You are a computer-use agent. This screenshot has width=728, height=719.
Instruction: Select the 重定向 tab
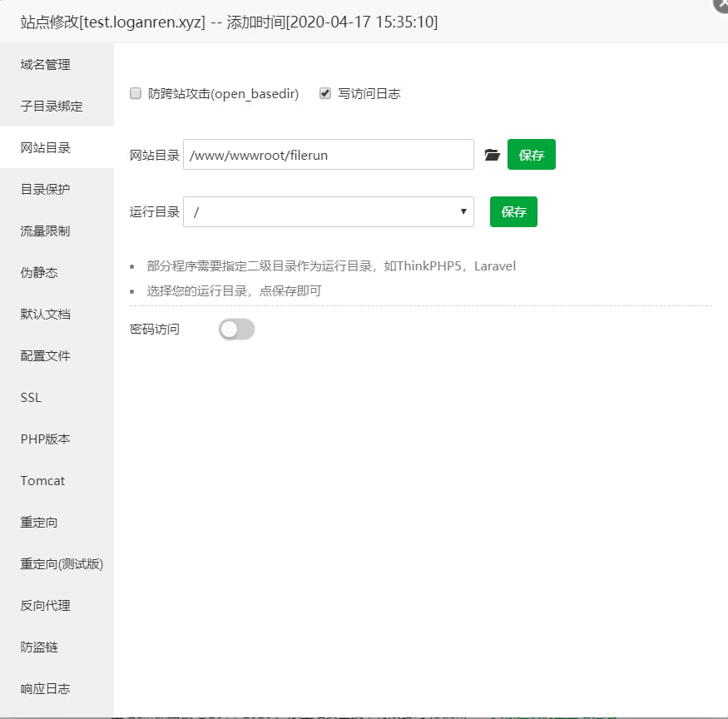point(57,523)
